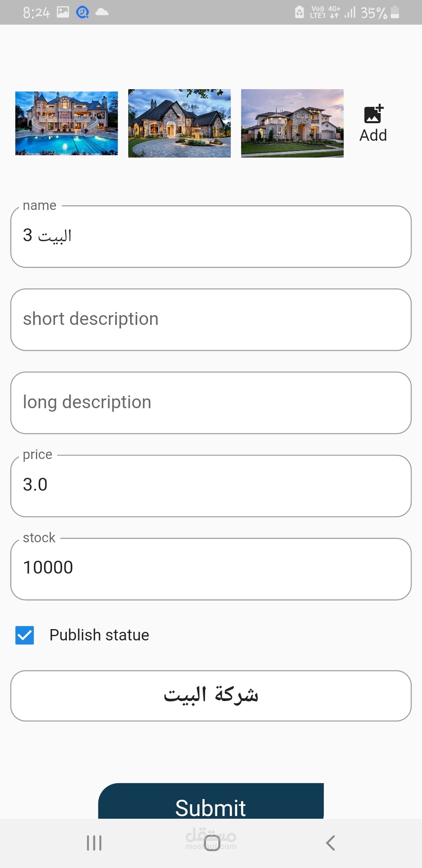Tap the blue Q app notification icon

82,13
